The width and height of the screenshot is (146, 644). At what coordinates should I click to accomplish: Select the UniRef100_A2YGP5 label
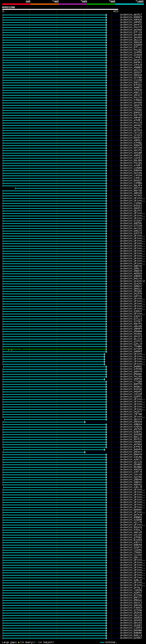pos(131,349)
